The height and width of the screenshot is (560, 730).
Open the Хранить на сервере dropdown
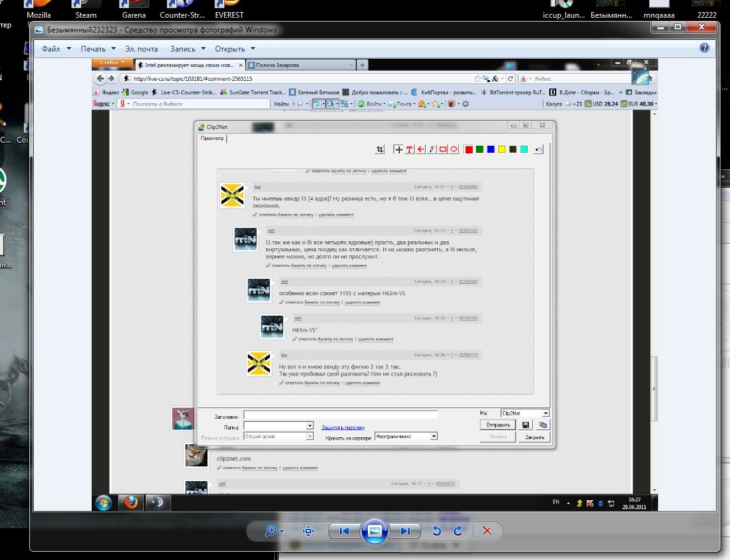click(x=406, y=437)
